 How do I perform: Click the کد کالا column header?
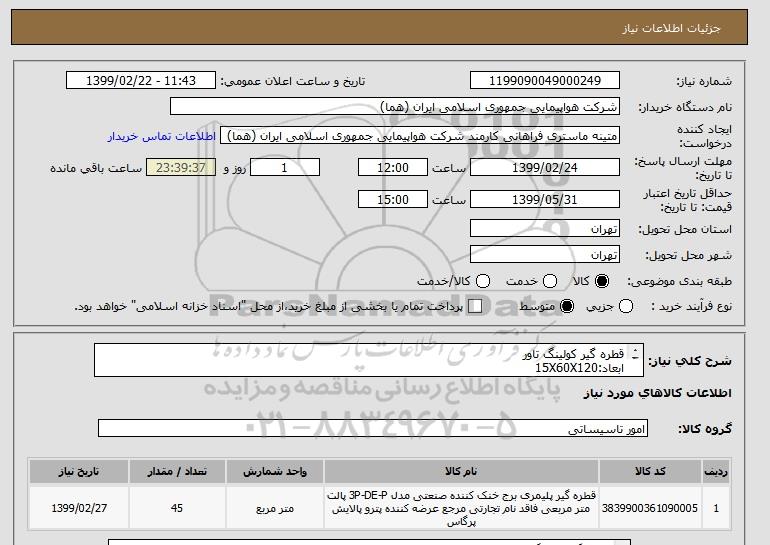click(x=650, y=471)
